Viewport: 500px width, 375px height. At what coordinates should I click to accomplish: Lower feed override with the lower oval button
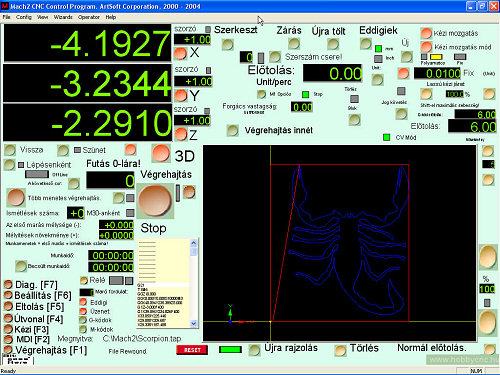pos(488,322)
